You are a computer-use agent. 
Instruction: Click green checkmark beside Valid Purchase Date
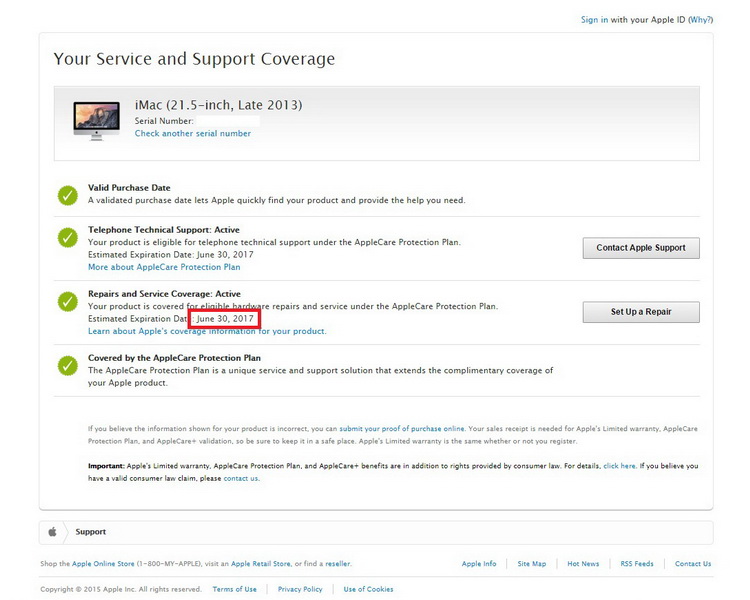point(68,195)
